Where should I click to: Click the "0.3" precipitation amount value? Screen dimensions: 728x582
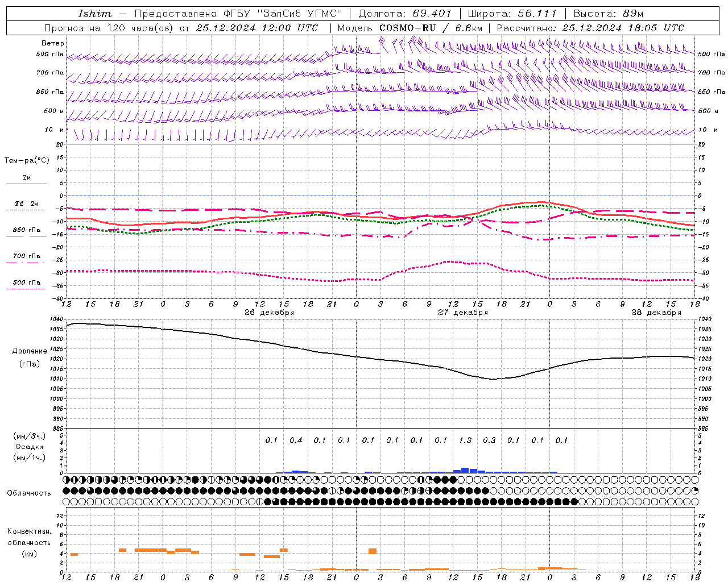(489, 440)
